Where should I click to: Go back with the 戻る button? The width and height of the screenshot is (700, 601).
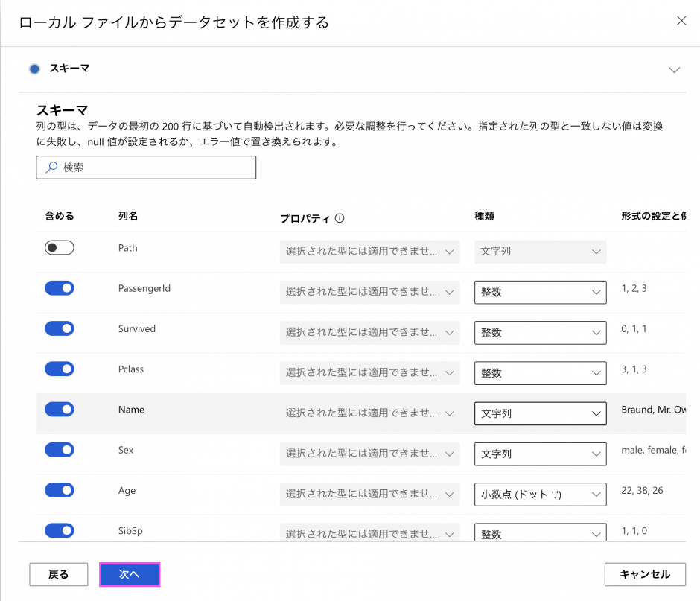pos(59,574)
